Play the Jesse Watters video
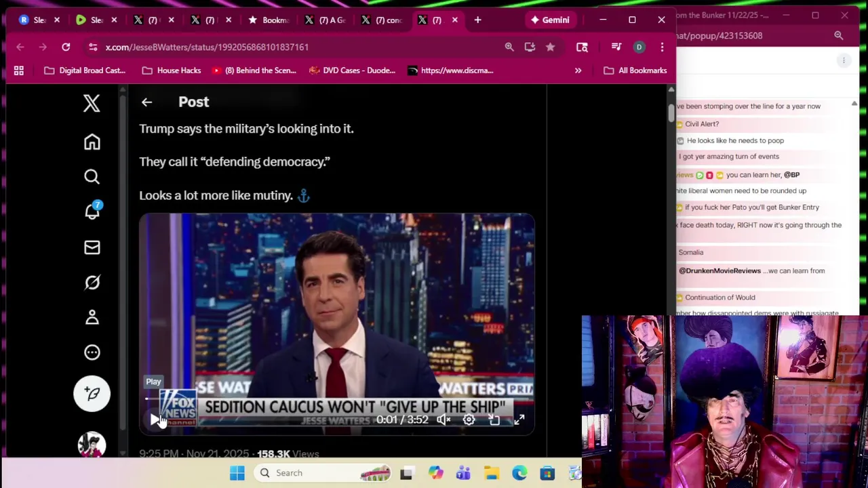Screen dimensions: 868x488 click(155, 420)
